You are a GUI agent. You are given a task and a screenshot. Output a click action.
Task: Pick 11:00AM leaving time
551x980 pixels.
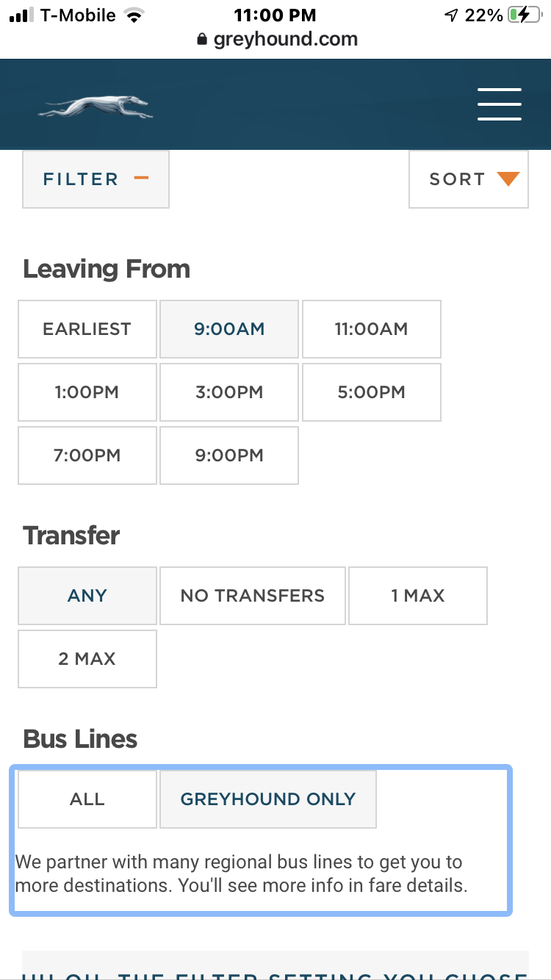(371, 328)
